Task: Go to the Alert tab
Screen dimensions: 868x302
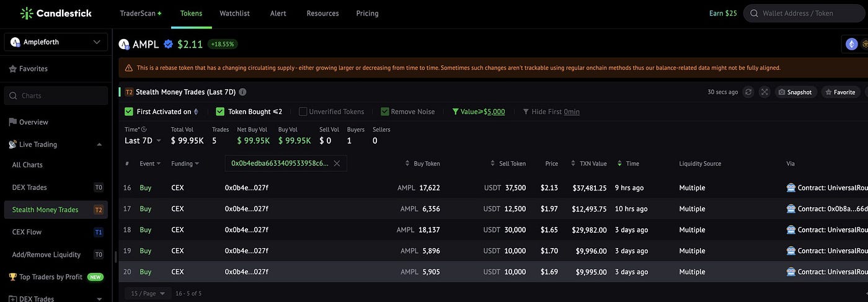Action: (x=280, y=13)
